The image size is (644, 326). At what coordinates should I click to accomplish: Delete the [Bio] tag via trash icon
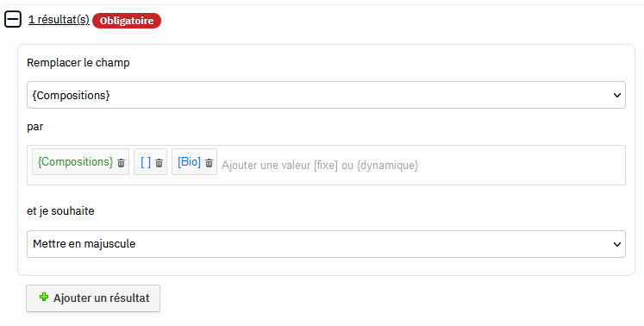[209, 163]
